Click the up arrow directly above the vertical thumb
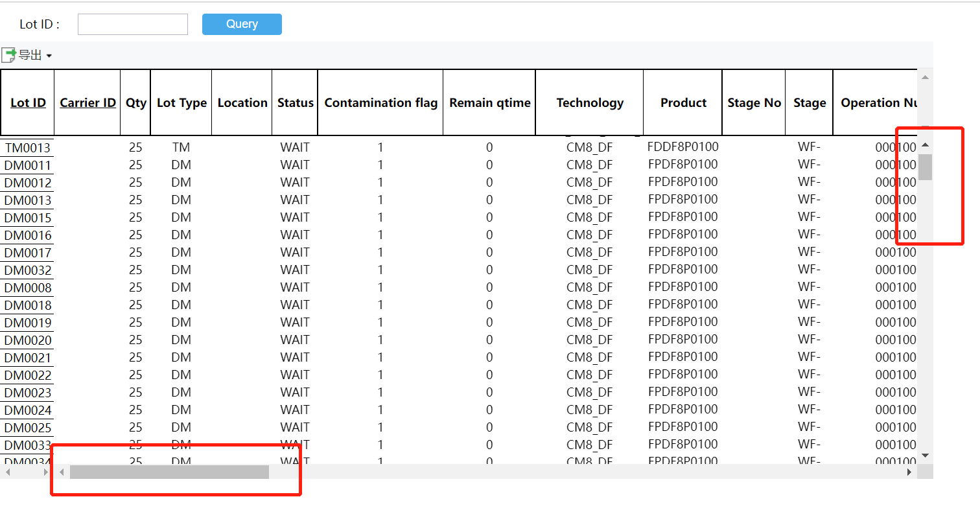 click(x=925, y=145)
